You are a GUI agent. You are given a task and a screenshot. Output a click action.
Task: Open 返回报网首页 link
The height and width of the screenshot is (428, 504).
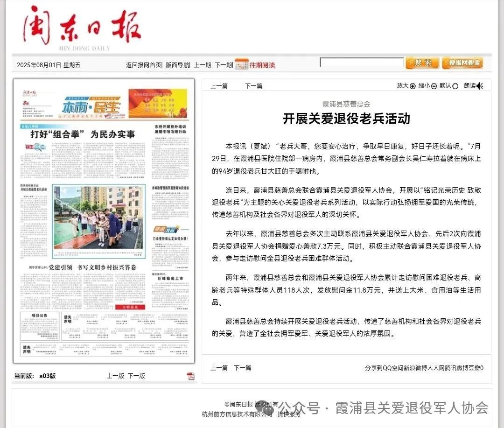(144, 65)
